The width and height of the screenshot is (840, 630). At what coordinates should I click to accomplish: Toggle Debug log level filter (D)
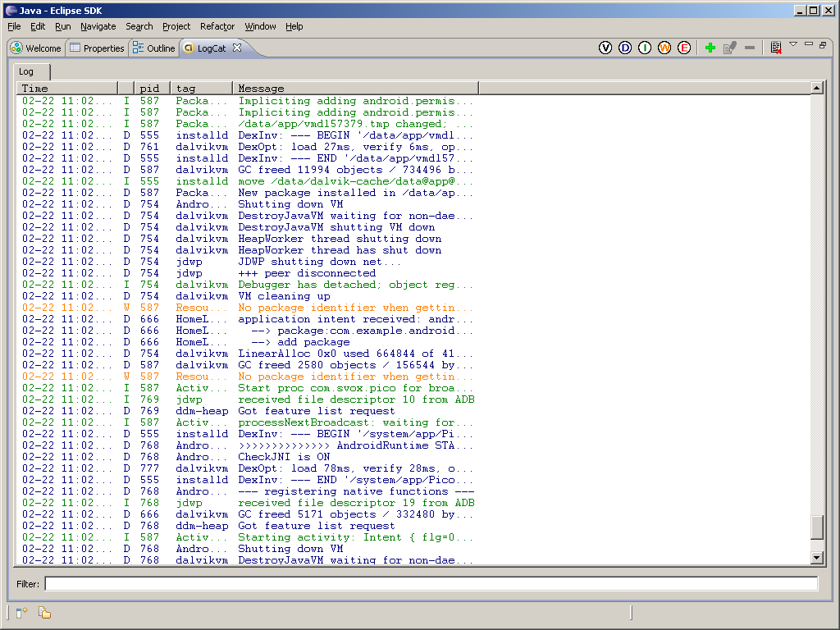point(624,48)
